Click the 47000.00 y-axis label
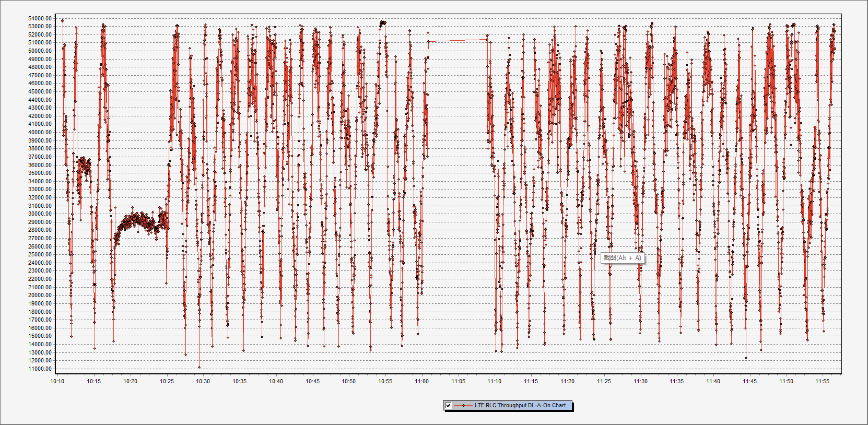 point(40,75)
